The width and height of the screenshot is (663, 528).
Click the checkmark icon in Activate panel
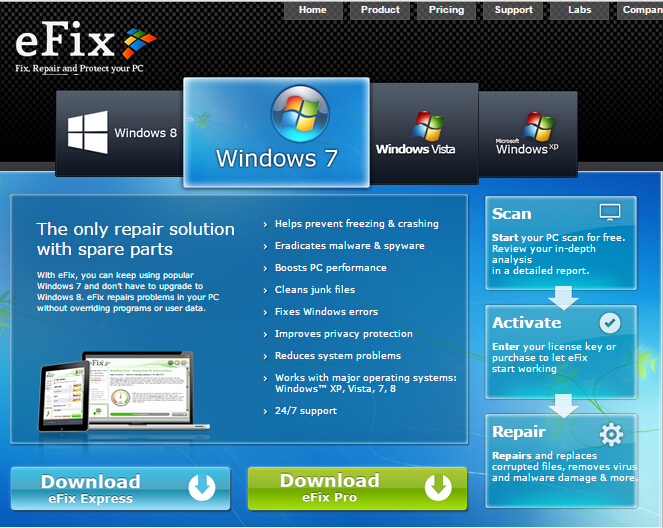pyautogui.click(x=610, y=323)
